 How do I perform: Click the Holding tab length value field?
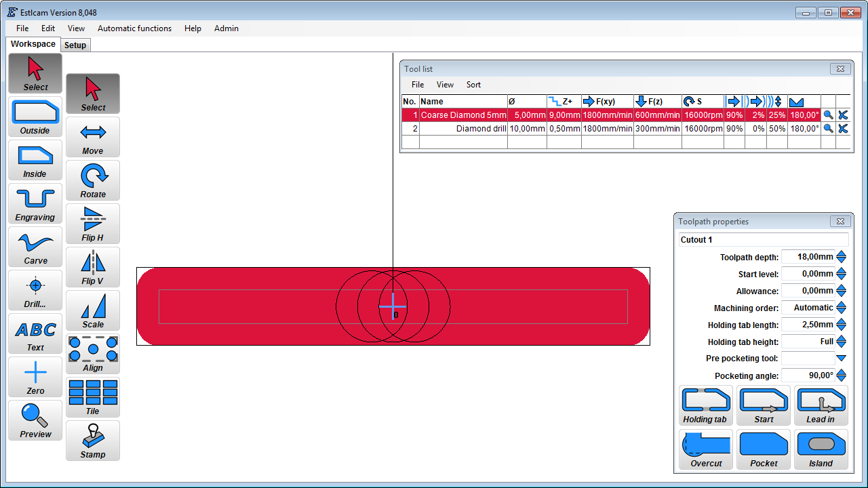coord(808,325)
